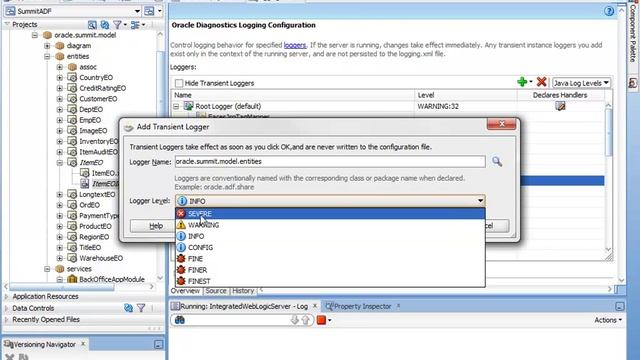
Task: Click the Data Controls filter icon
Action: [141, 308]
